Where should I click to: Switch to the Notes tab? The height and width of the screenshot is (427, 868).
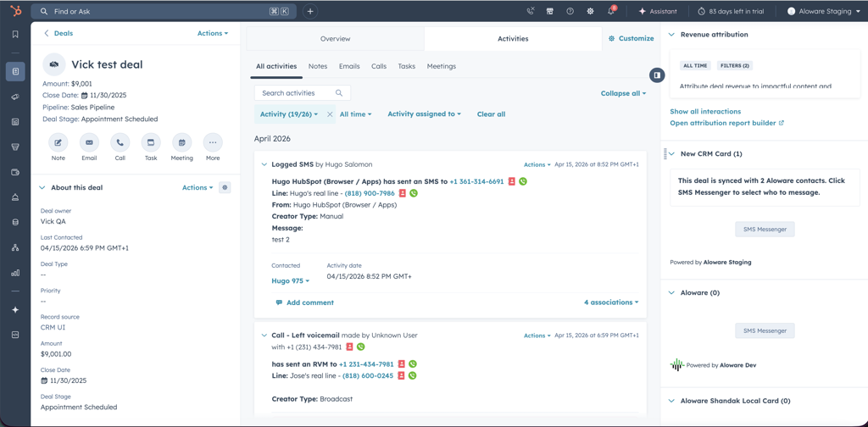318,66
